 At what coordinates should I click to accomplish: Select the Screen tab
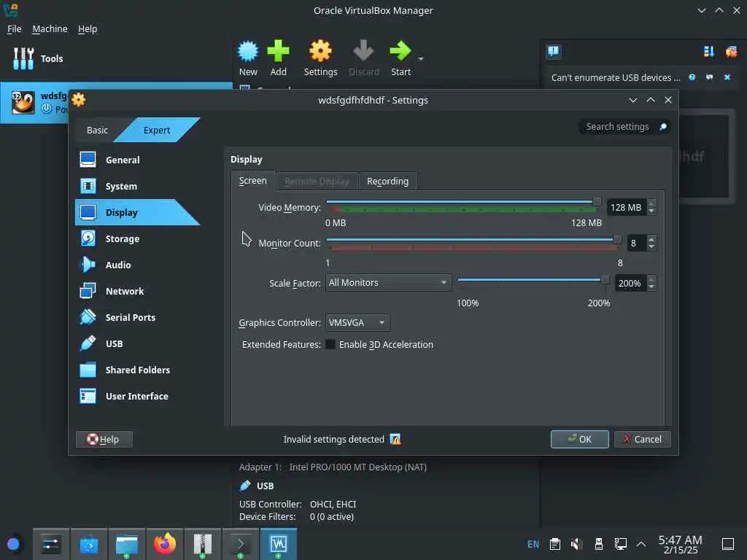[x=253, y=181]
